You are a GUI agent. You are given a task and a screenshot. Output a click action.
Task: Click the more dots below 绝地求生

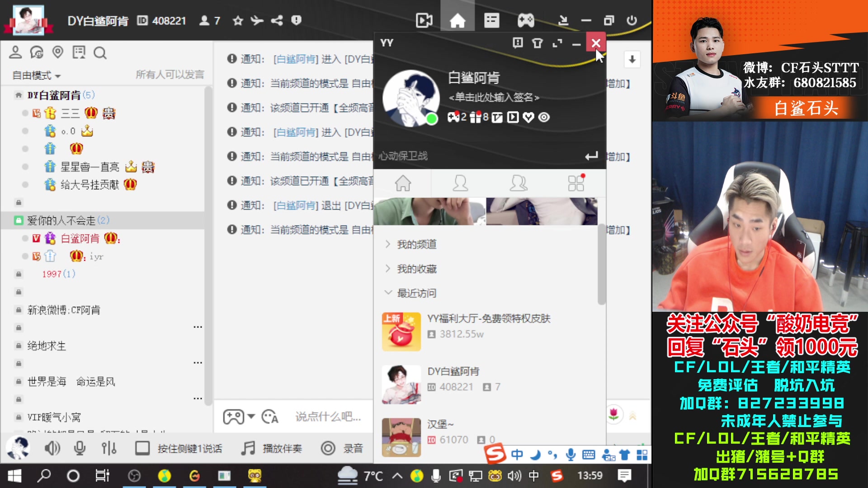point(198,363)
